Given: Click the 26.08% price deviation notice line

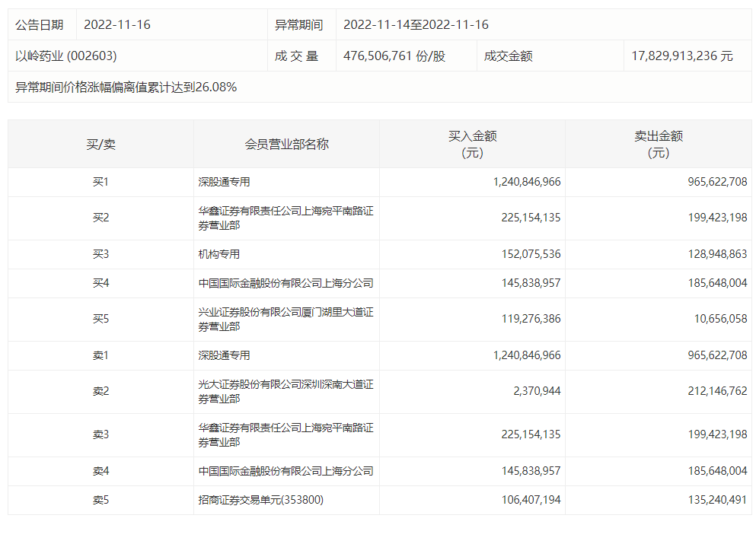Looking at the screenshot, I should click(126, 87).
